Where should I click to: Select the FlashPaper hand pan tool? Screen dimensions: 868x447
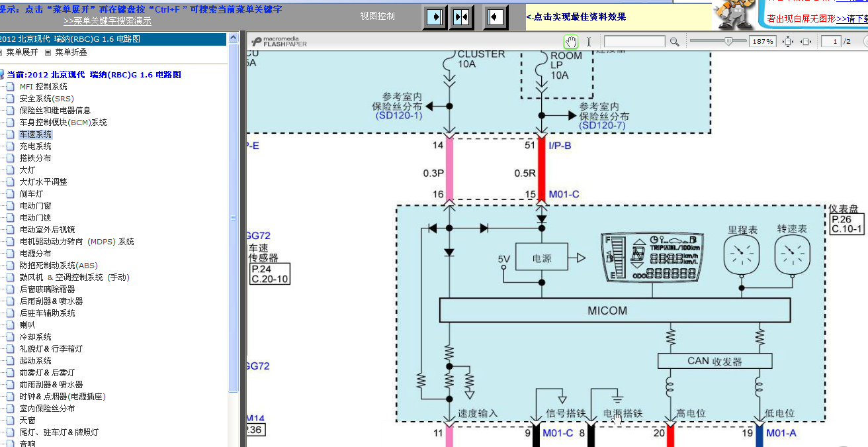coord(570,42)
